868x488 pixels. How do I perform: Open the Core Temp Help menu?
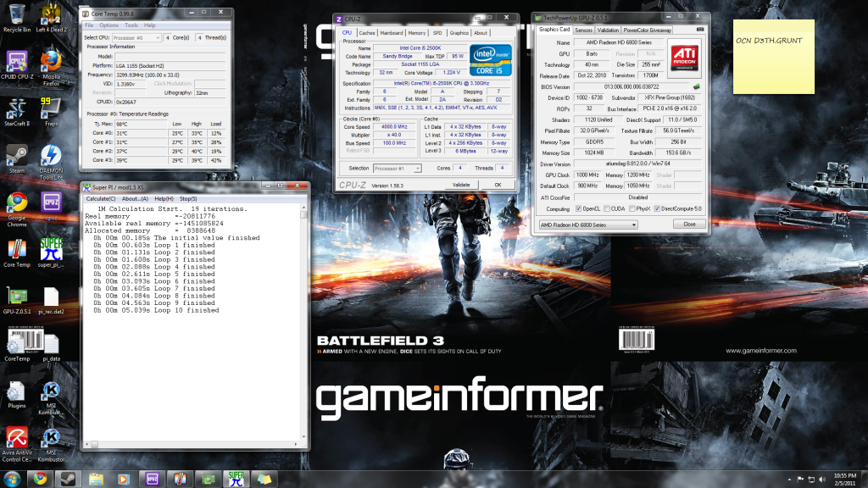pos(149,25)
